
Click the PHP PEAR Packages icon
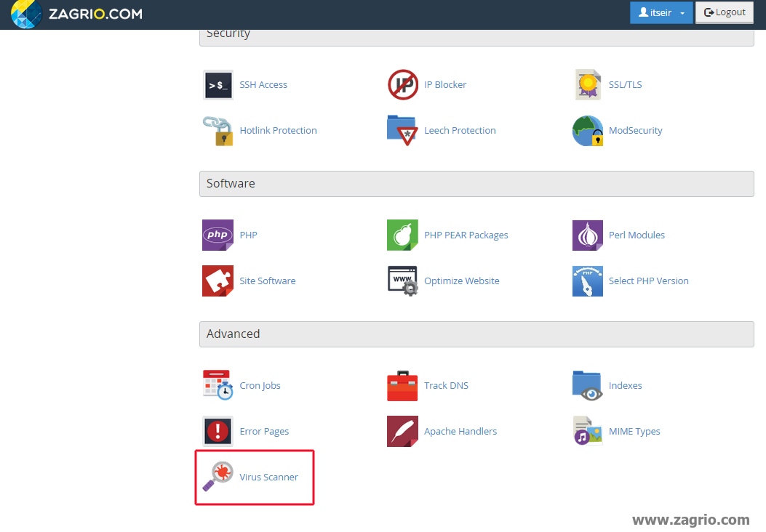coord(402,235)
